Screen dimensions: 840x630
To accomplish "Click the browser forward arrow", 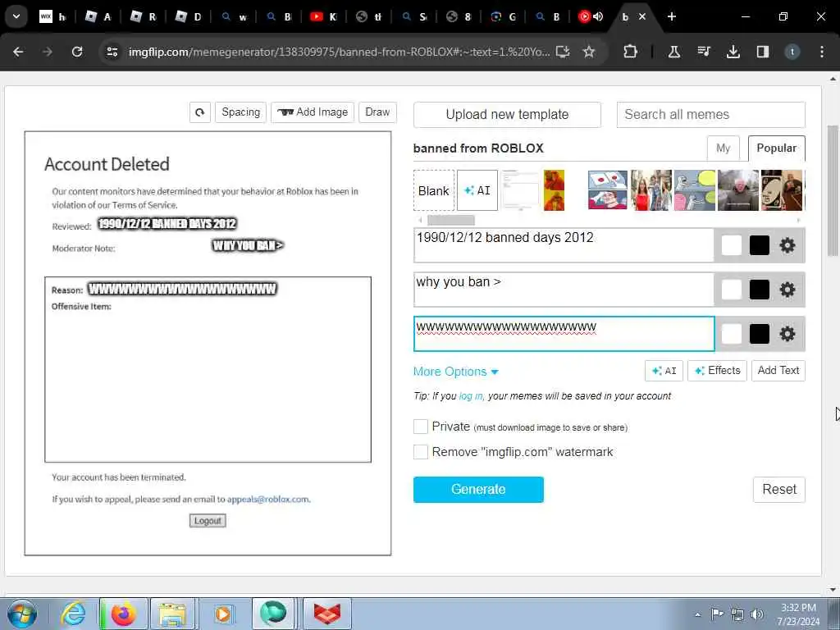I will click(48, 52).
